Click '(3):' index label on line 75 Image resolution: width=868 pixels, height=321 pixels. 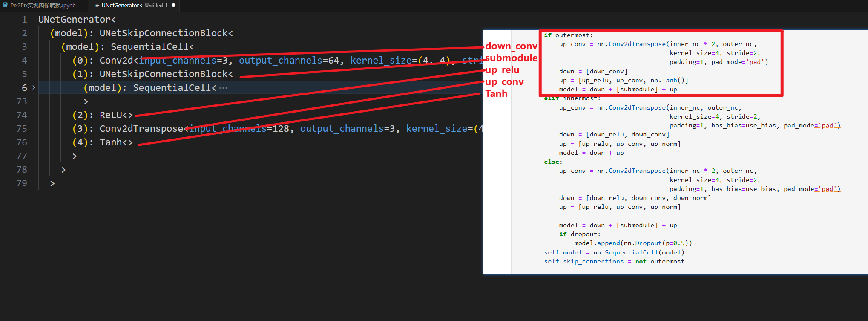[83, 129]
